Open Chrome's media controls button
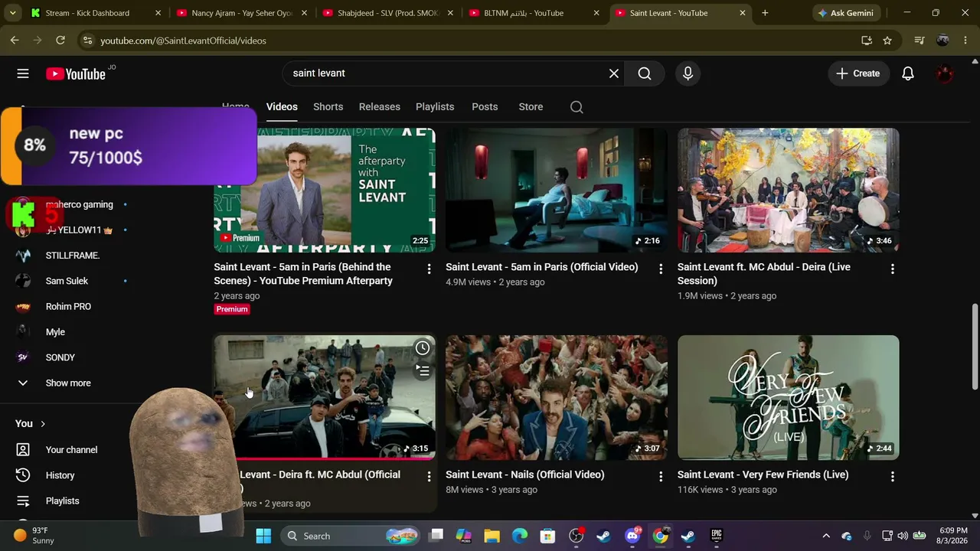The width and height of the screenshot is (980, 551). tap(920, 41)
